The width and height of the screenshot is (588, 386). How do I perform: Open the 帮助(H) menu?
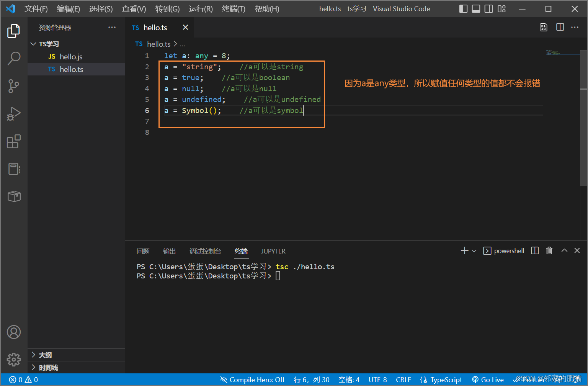click(267, 9)
